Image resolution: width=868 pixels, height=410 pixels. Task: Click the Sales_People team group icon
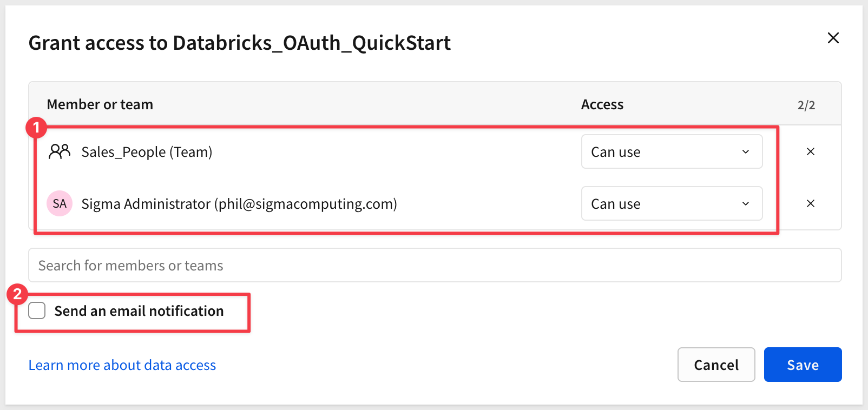pyautogui.click(x=60, y=151)
